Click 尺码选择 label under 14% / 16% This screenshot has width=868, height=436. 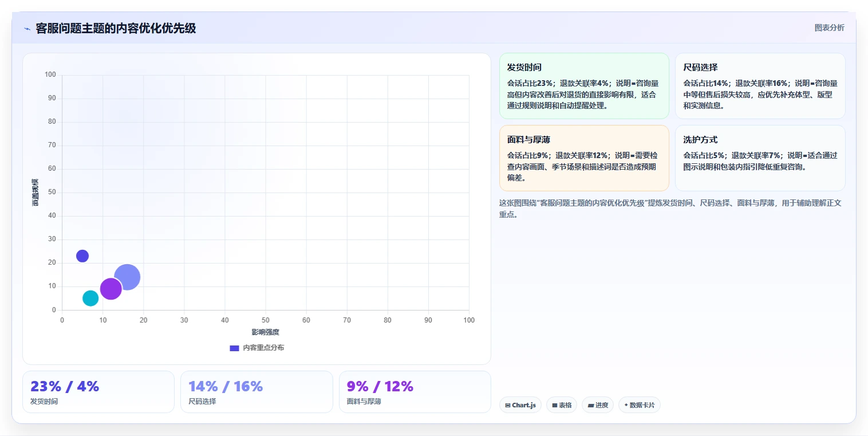tap(202, 402)
